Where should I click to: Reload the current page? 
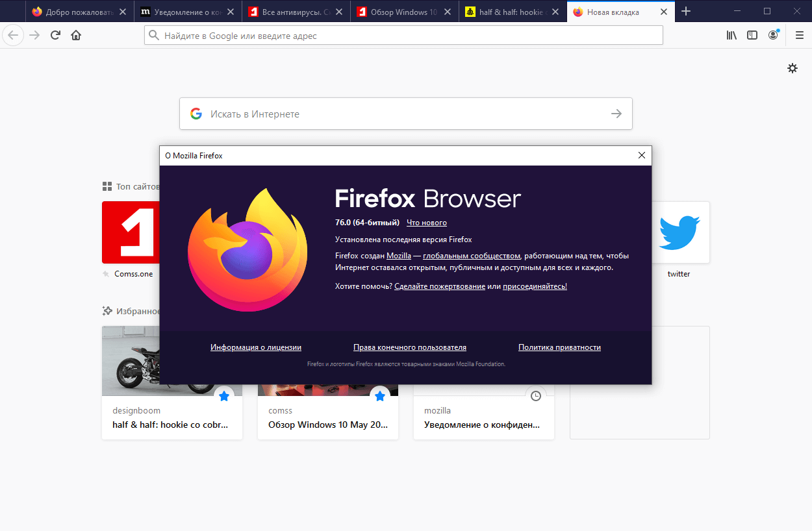55,35
